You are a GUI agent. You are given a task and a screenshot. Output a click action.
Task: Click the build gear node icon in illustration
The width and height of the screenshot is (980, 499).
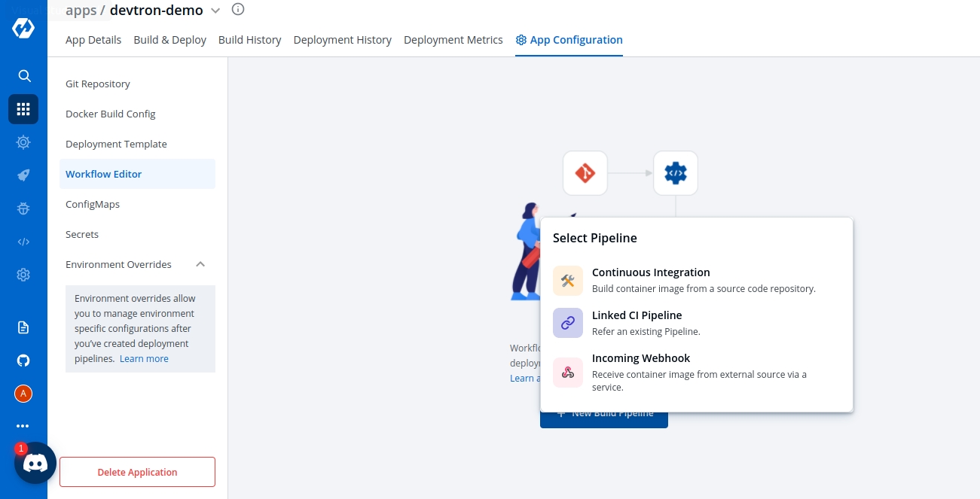(676, 173)
